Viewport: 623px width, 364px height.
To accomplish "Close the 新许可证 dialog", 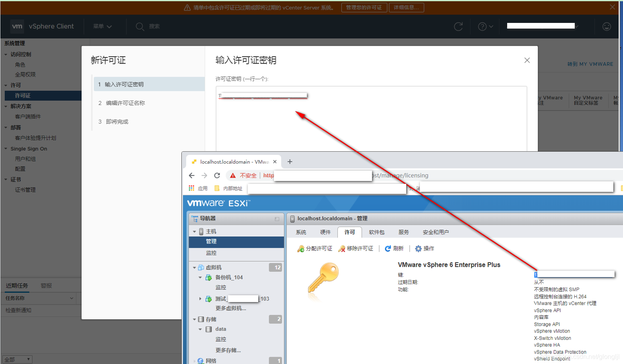I will [527, 60].
